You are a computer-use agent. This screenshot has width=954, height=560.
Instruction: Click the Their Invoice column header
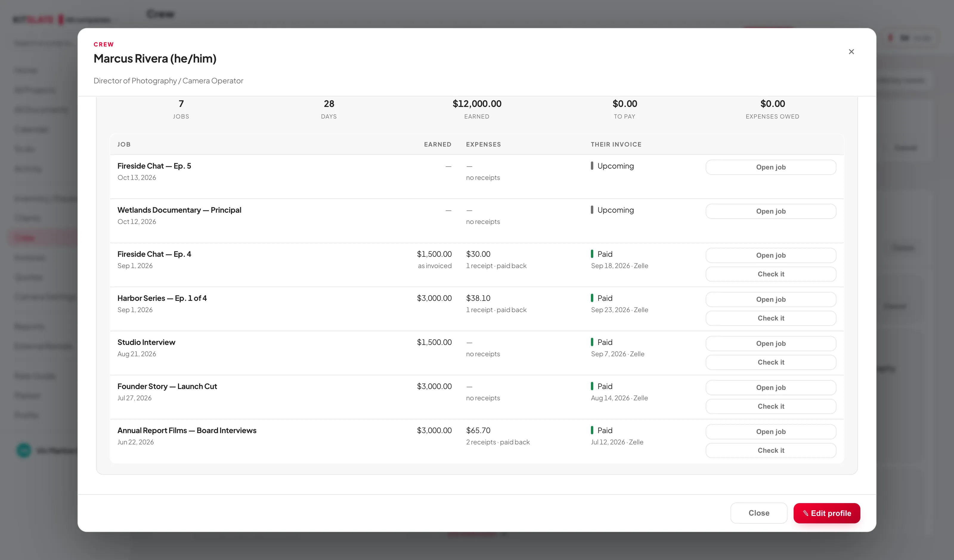point(616,144)
